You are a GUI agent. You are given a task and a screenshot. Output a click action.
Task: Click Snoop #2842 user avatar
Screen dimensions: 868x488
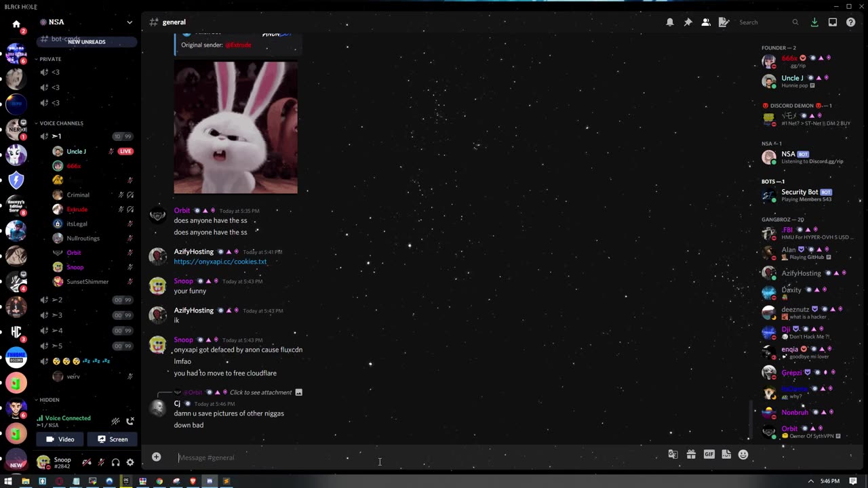pos(43,462)
